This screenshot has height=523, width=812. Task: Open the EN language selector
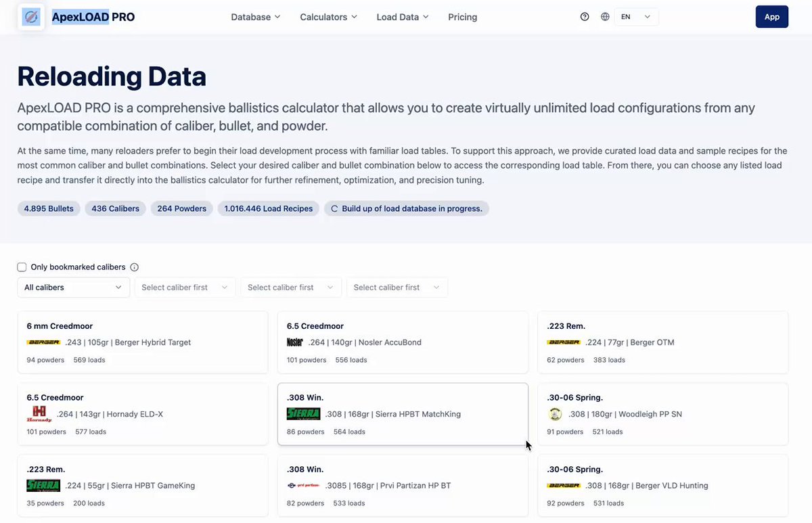(x=636, y=17)
